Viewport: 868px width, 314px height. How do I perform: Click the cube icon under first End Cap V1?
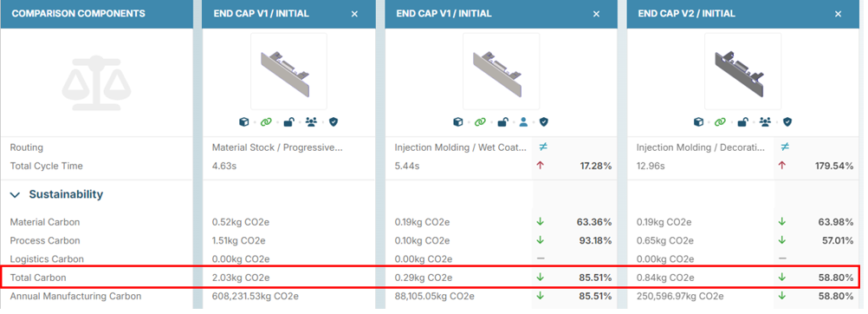(x=245, y=122)
